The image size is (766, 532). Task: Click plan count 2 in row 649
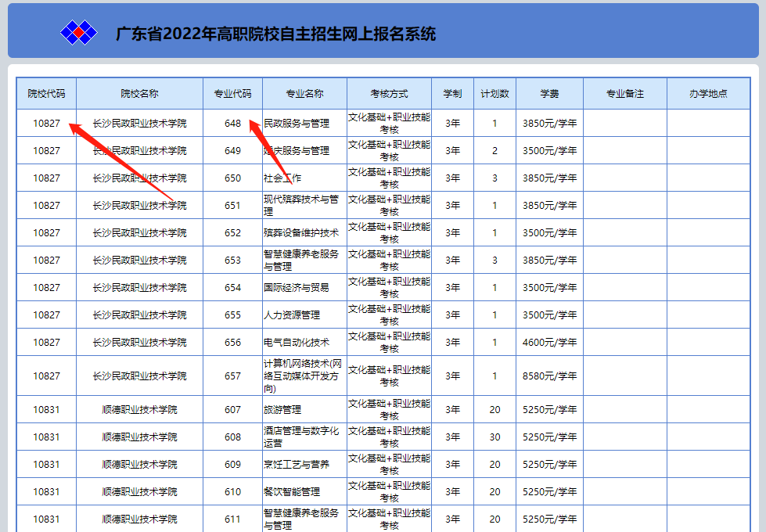494,150
